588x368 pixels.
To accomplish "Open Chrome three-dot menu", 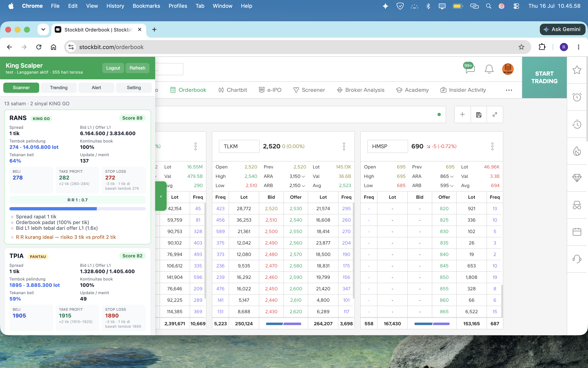I will [x=579, y=47].
